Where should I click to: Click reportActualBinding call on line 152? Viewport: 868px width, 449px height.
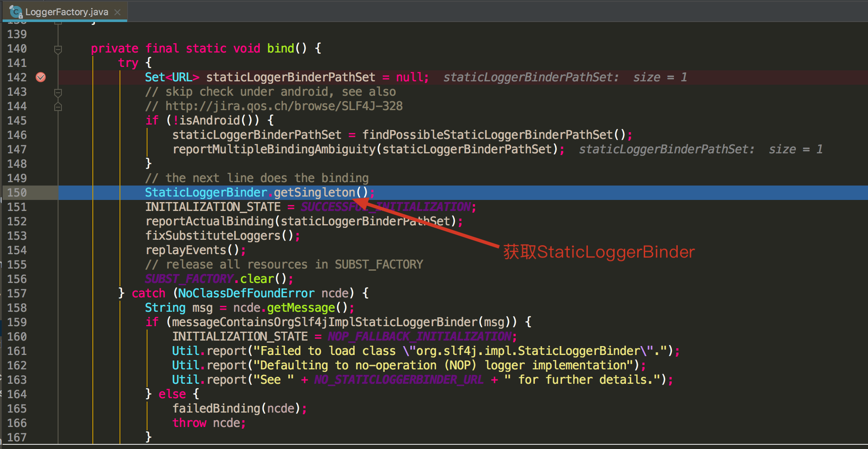point(209,222)
